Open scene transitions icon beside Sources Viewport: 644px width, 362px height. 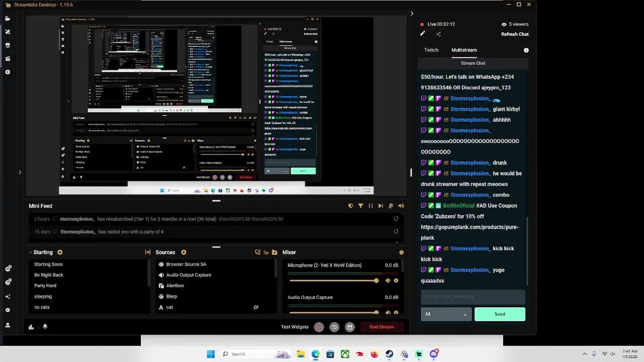tap(148, 252)
